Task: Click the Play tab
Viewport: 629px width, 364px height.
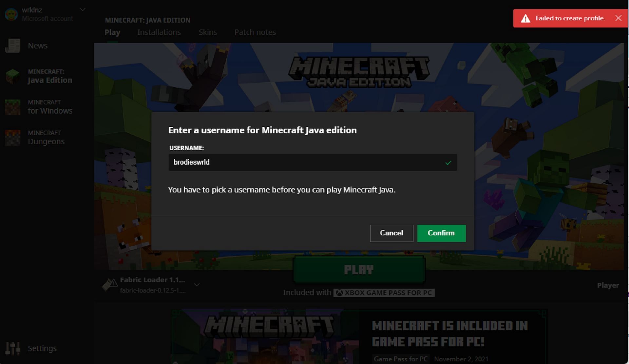Action: (113, 32)
